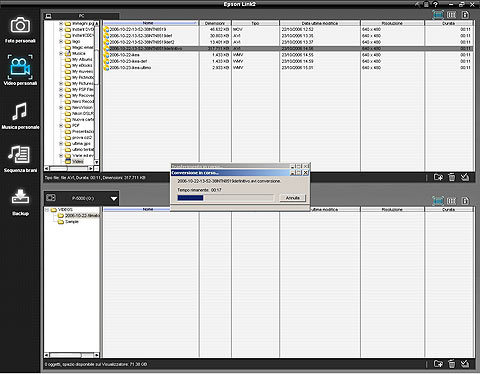480x374 pixels.
Task: Select the 2006-10-22-ikea WMV file
Action: [x=288, y=55]
